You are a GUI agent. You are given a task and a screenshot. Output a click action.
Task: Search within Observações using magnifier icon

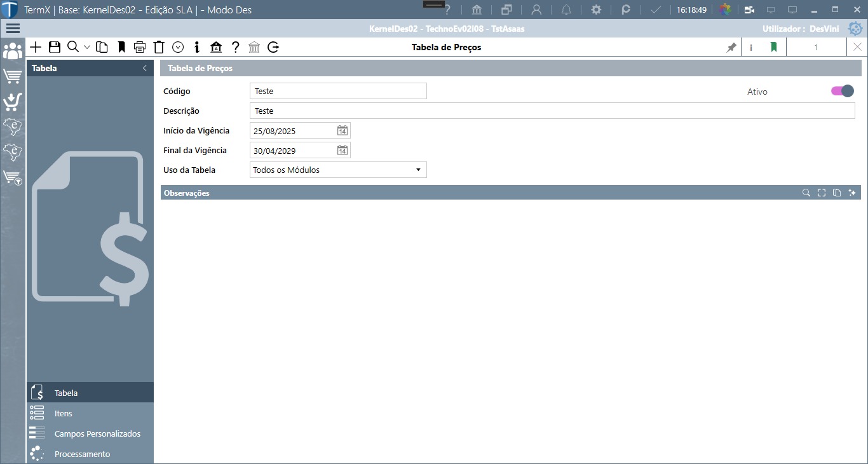pos(806,193)
